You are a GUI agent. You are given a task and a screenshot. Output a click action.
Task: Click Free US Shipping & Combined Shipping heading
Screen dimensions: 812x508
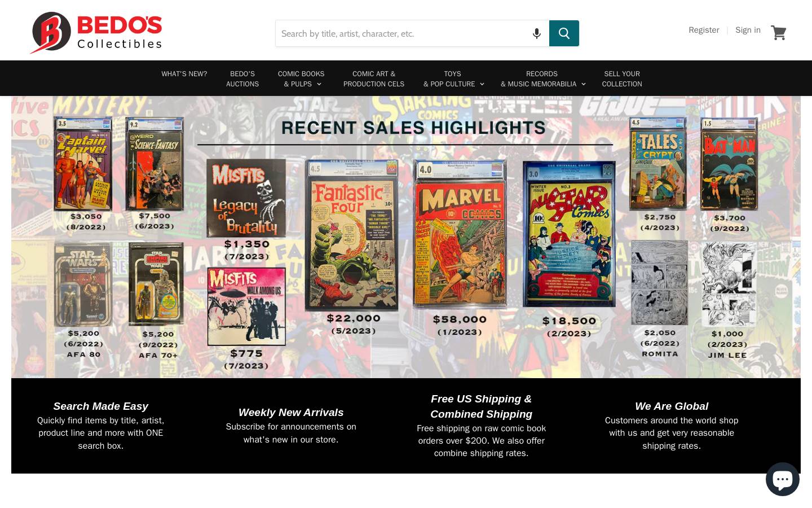[481, 406]
